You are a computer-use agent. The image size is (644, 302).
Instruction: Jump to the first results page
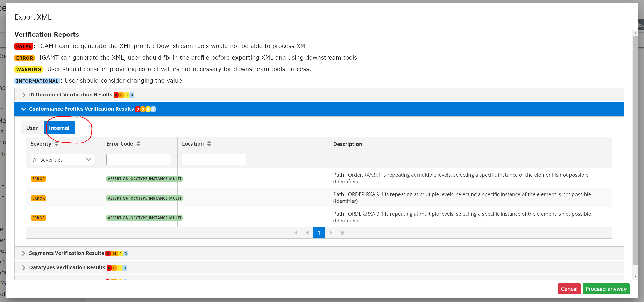296,233
